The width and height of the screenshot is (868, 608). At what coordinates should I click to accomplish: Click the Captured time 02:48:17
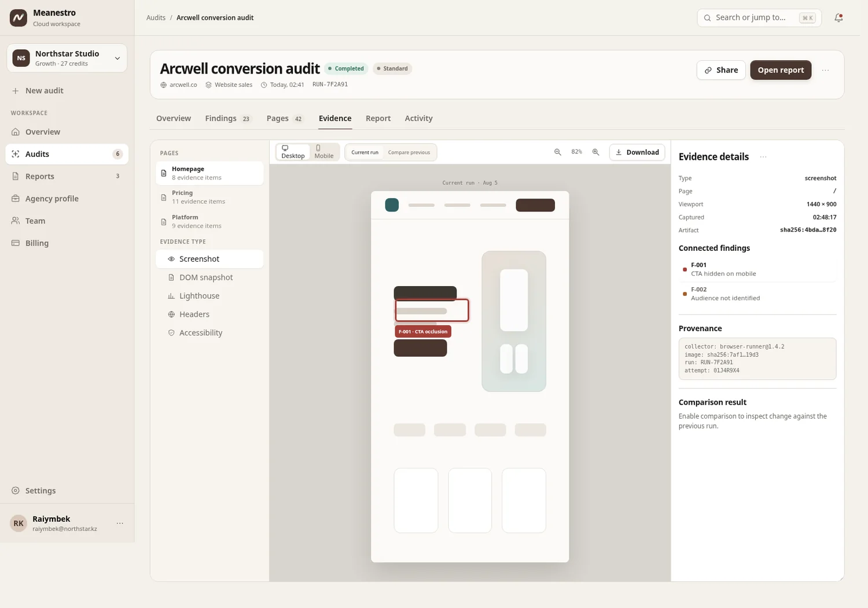825,217
